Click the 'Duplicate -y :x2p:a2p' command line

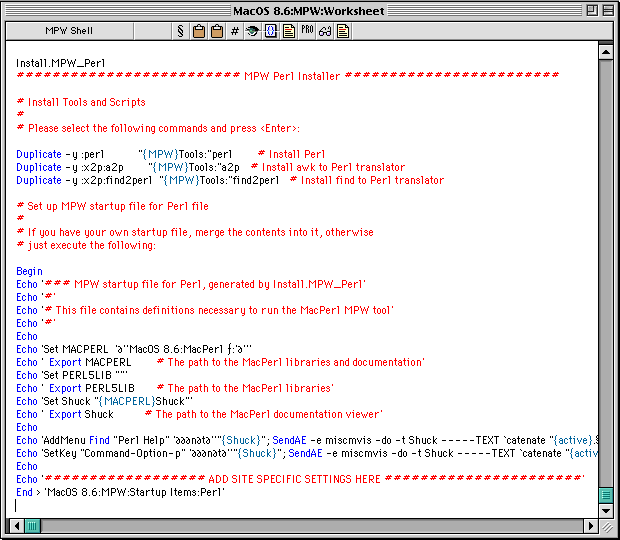(128, 167)
